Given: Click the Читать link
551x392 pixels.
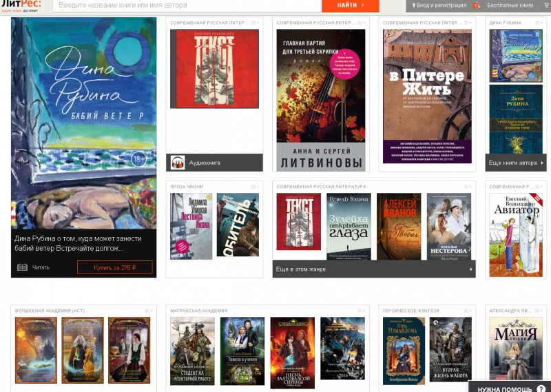Looking at the screenshot, I should [x=41, y=267].
